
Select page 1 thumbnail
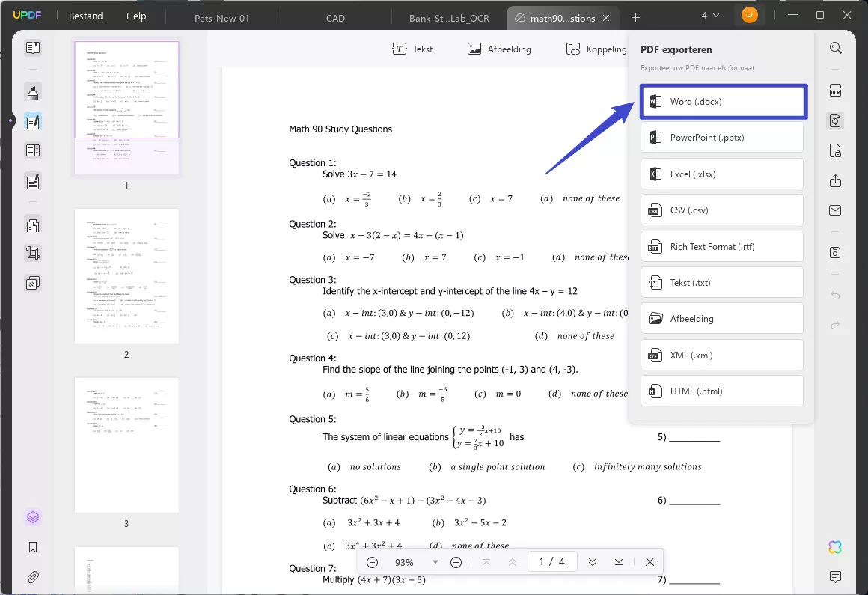coord(126,108)
